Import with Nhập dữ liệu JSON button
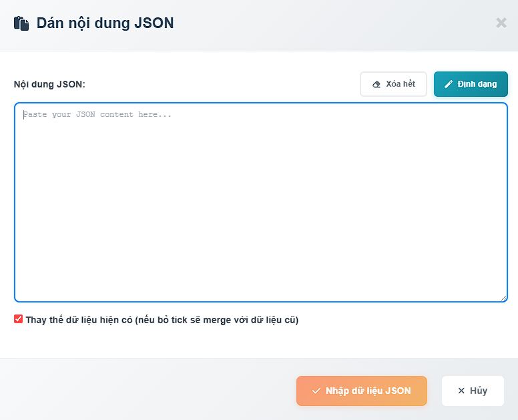518x420 pixels. click(x=361, y=391)
